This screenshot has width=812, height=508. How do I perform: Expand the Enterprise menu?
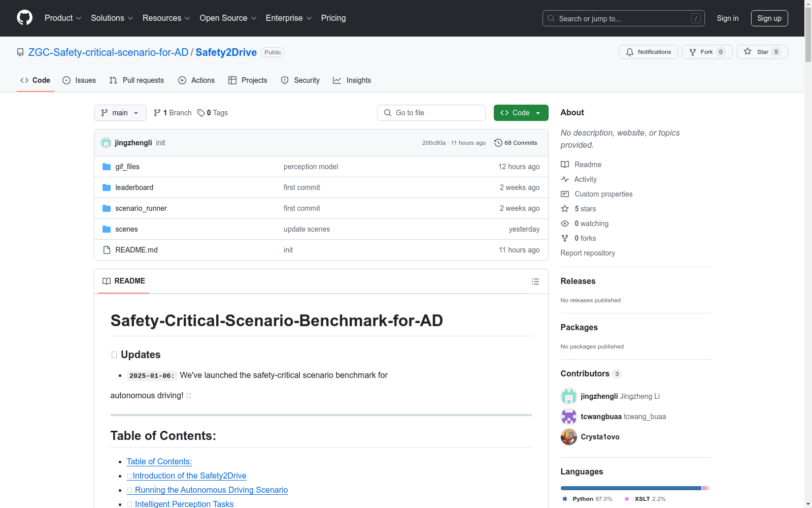click(289, 18)
